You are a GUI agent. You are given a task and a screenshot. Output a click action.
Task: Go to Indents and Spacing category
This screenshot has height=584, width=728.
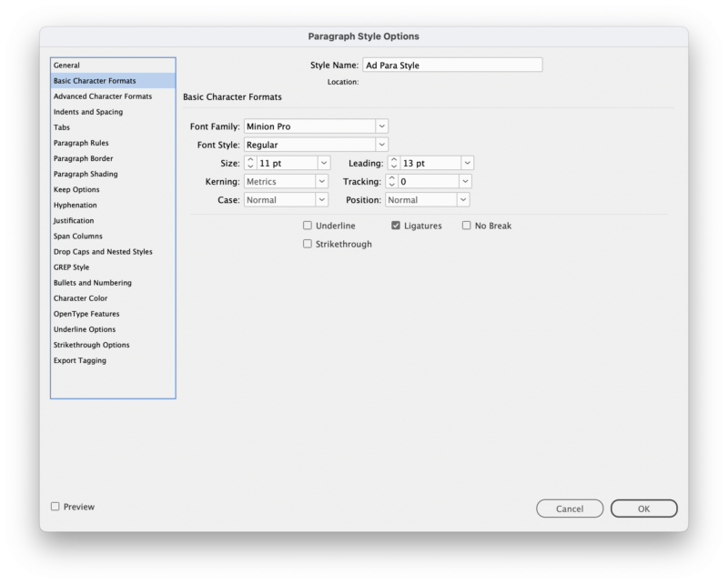click(113, 112)
